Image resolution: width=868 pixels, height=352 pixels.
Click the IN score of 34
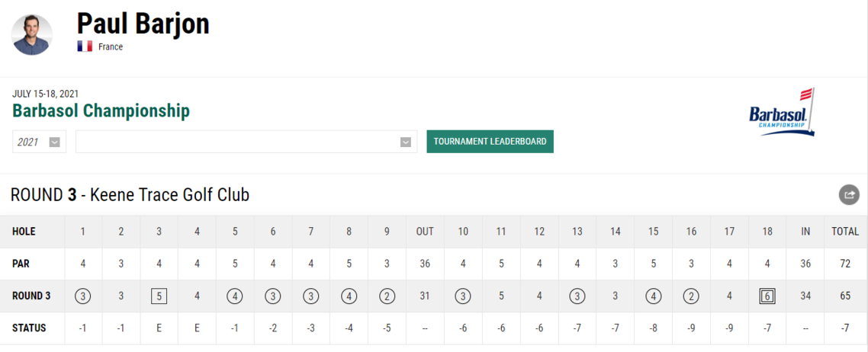(x=805, y=296)
